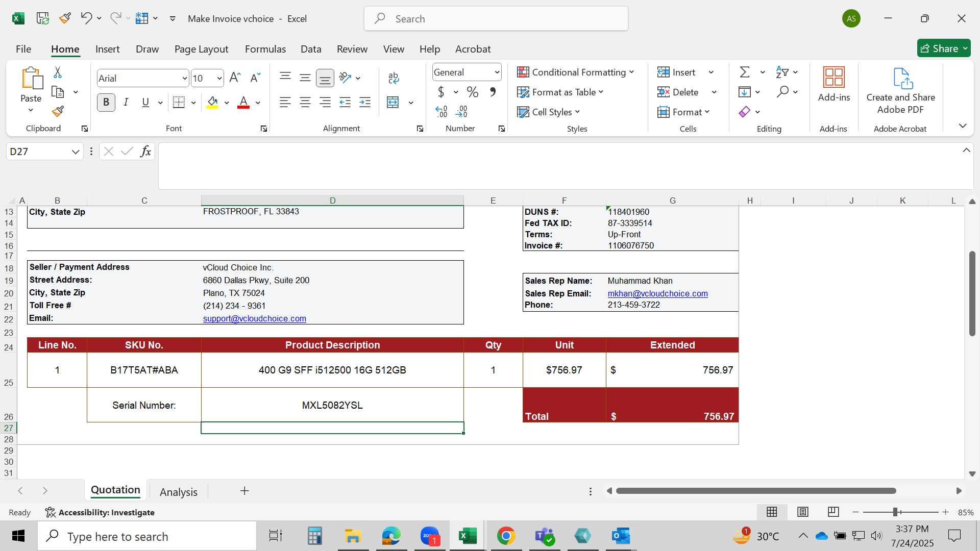980x551 pixels.
Task: Toggle Underline formatting
Action: [145, 103]
